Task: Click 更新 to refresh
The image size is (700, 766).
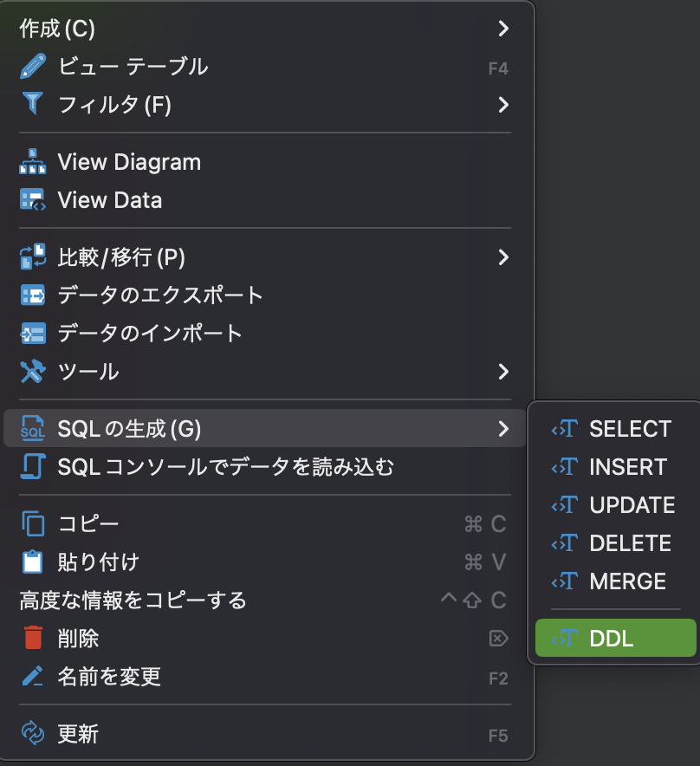Action: click(x=78, y=732)
